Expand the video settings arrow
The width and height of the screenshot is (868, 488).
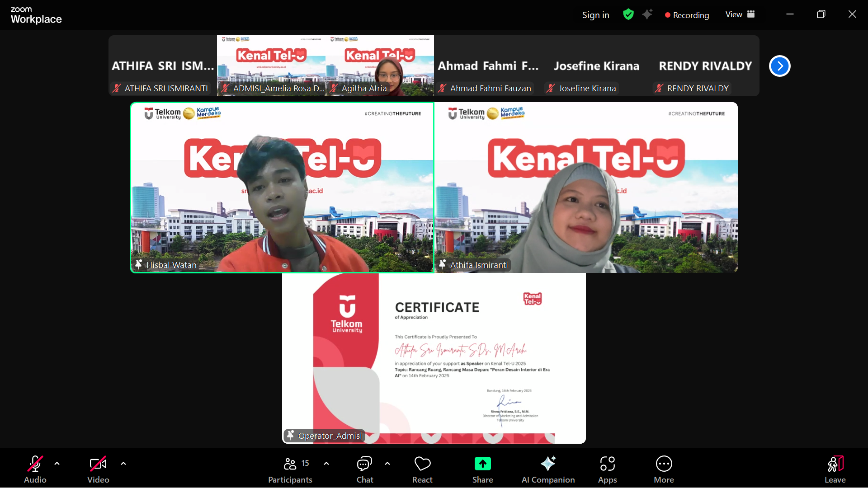click(123, 464)
